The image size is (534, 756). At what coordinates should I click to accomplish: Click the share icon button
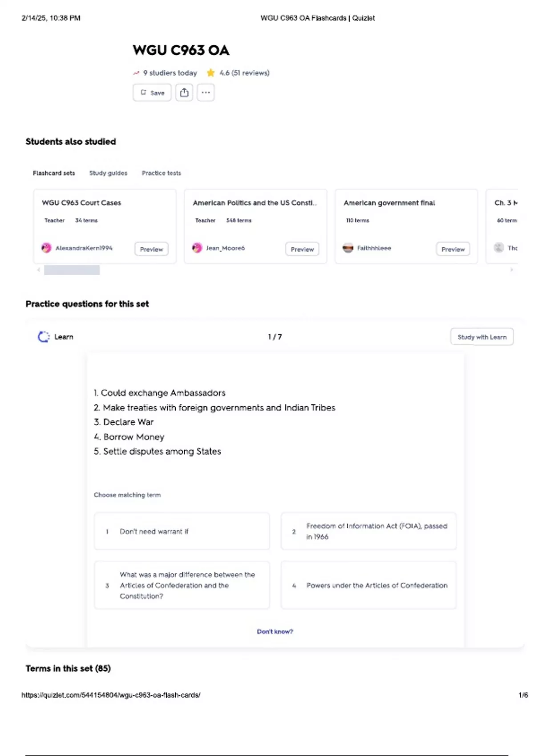[x=184, y=92]
